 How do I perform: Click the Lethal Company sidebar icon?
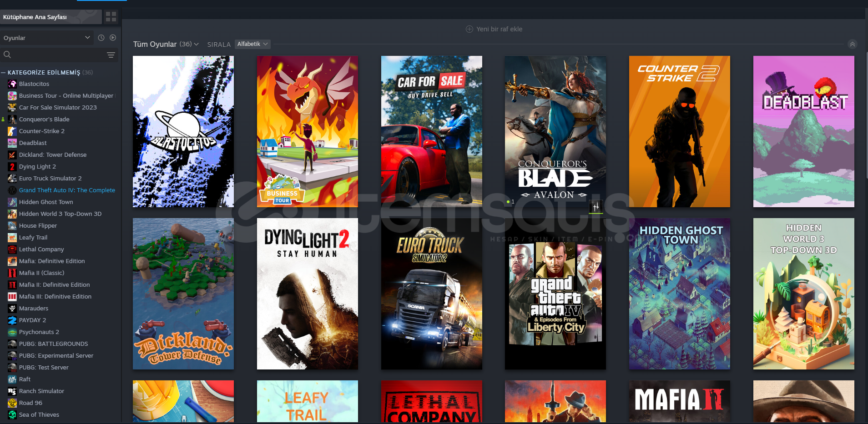(x=12, y=249)
